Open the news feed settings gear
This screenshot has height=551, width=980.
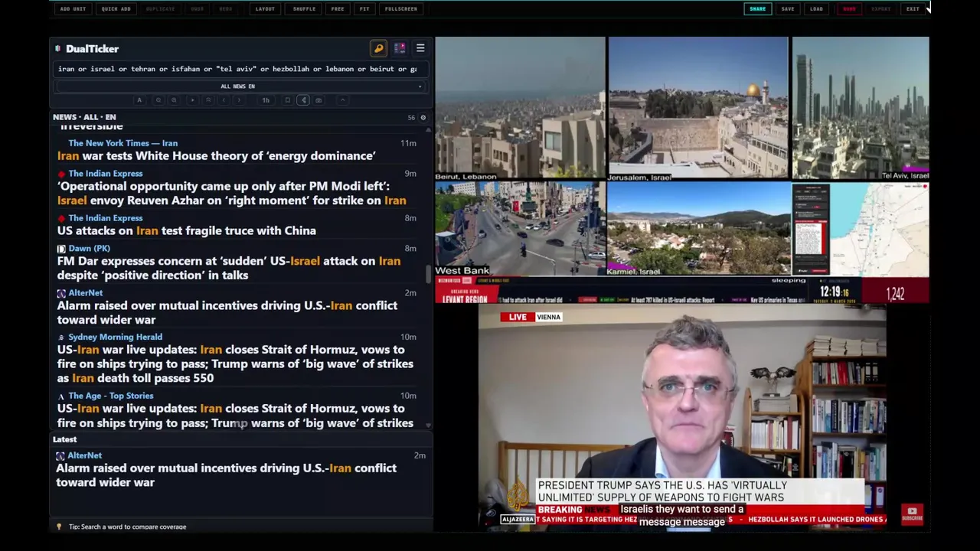423,118
